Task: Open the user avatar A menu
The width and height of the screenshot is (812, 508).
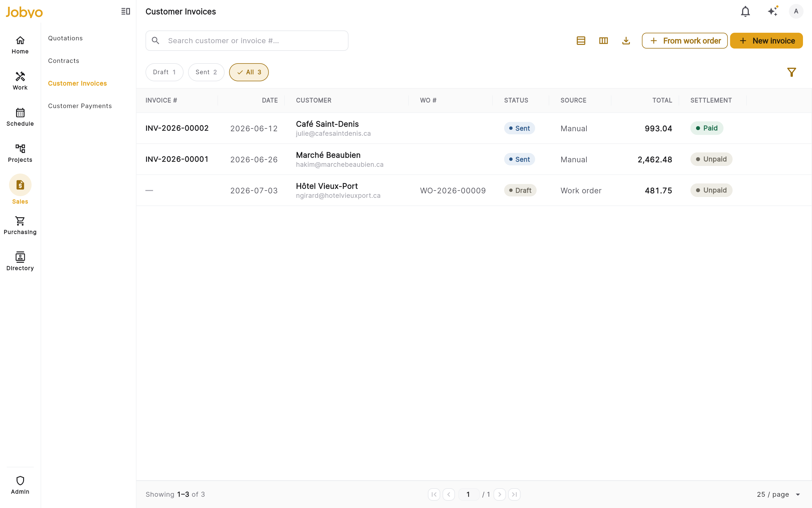Action: 796,11
